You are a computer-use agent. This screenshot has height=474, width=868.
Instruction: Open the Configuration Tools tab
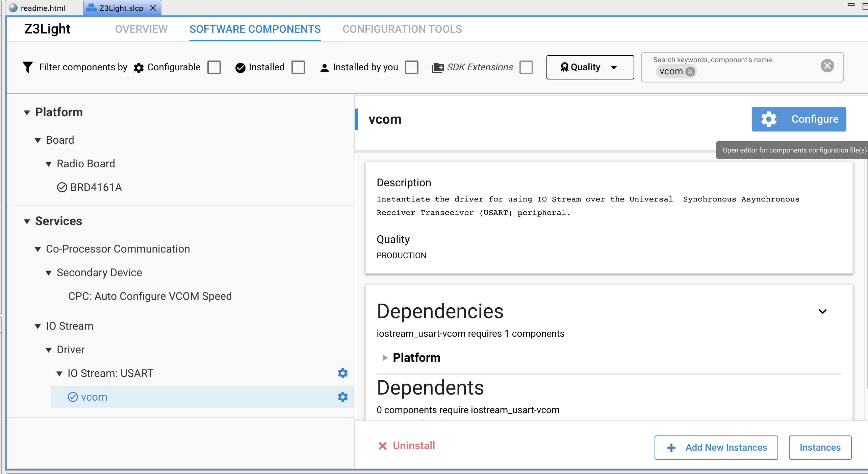pos(402,29)
